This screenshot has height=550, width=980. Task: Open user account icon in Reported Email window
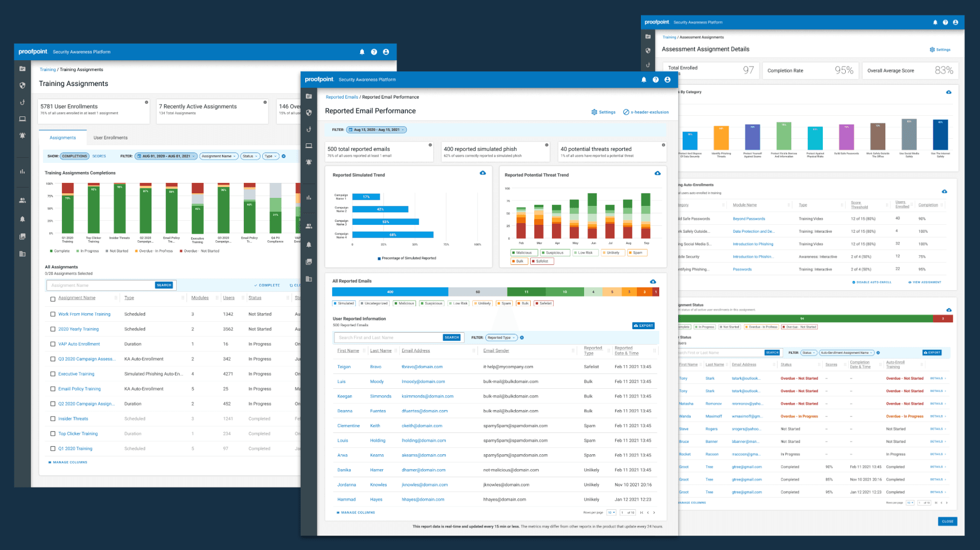[x=667, y=80]
